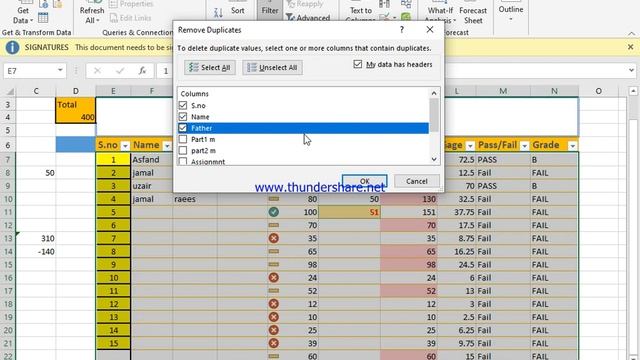The image size is (640, 360).
Task: Click the yellow dash icon in row 10
Action: (273, 199)
